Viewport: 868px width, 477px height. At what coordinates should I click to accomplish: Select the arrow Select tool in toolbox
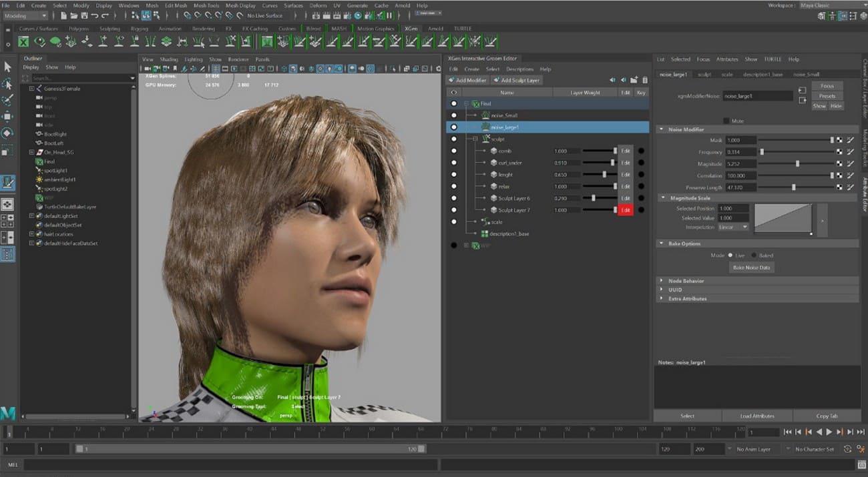pyautogui.click(x=8, y=67)
